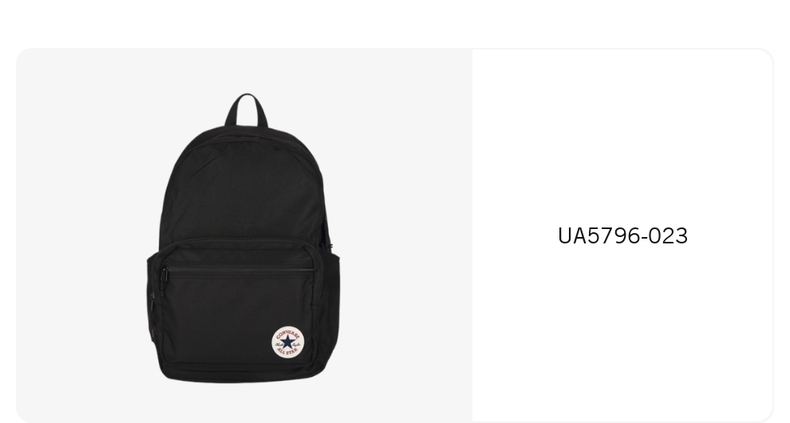Click the navy star in the Converse patch
This screenshot has width=790, height=423.
coord(287,342)
